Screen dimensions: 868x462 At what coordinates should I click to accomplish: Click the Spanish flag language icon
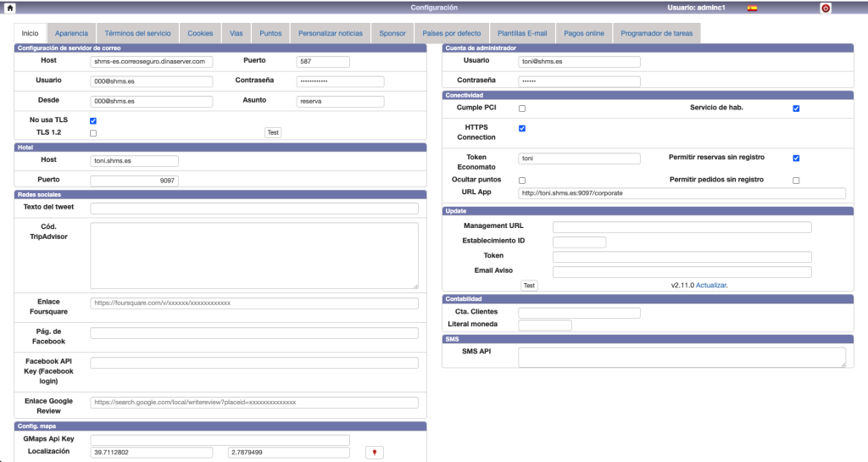pos(752,8)
